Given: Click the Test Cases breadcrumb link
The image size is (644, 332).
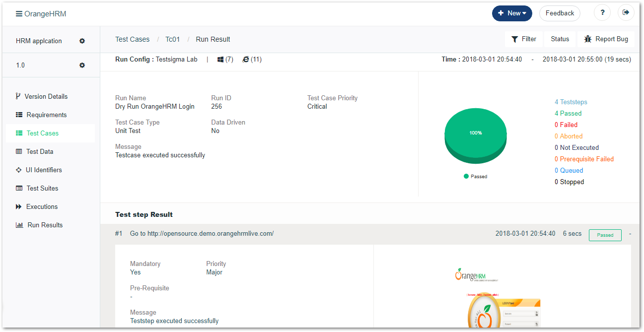Looking at the screenshot, I should click(132, 39).
